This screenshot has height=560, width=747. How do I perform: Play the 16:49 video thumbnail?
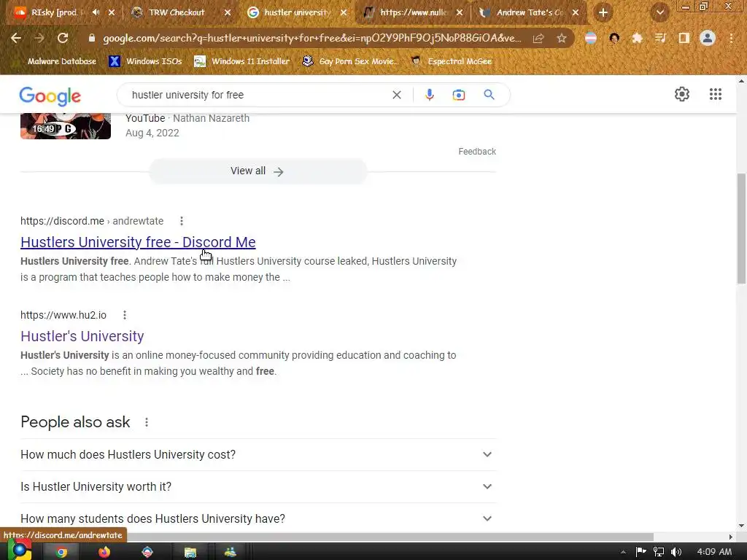[x=66, y=125]
